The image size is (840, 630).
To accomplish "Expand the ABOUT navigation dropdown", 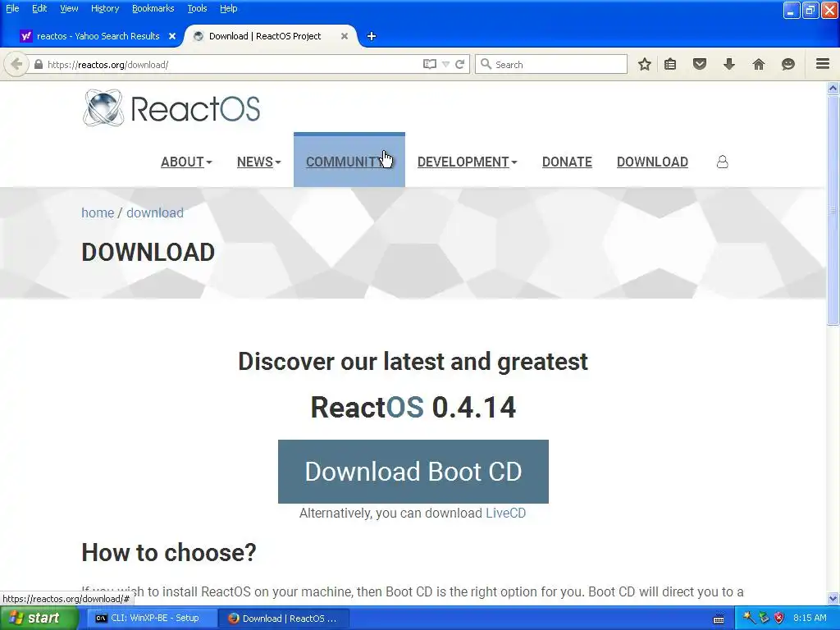I will tap(186, 162).
